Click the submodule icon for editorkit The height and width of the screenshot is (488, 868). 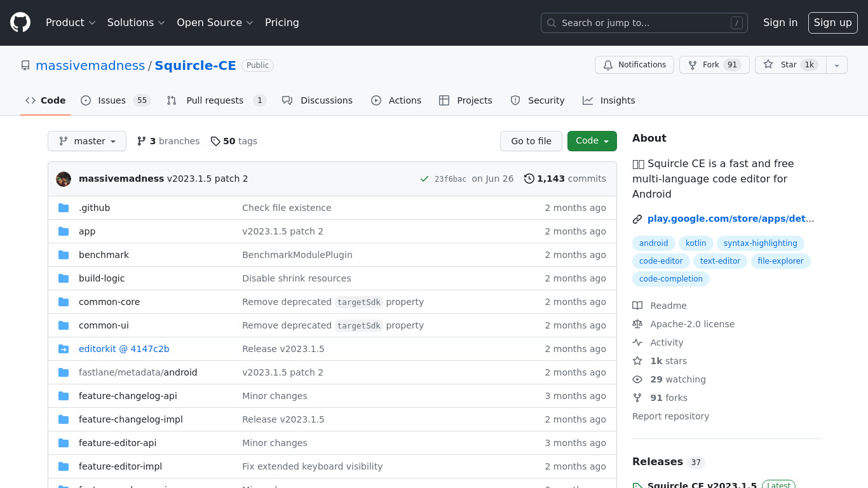pyautogui.click(x=64, y=349)
